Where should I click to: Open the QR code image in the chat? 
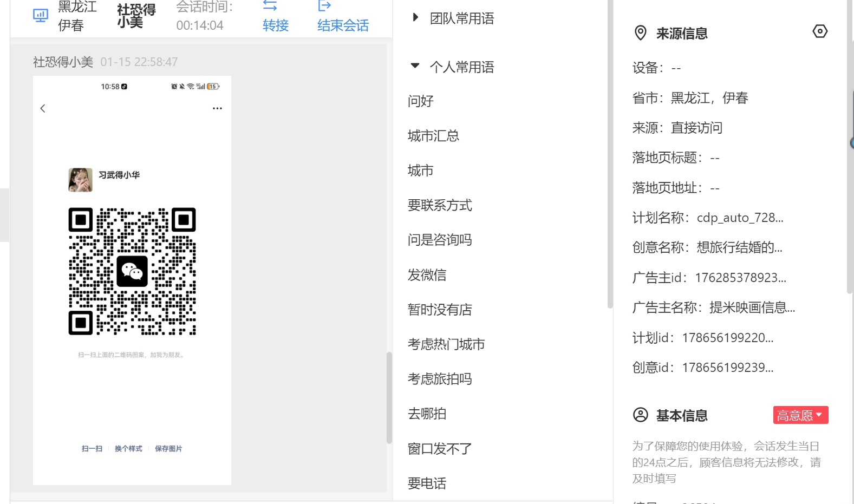pos(132,280)
